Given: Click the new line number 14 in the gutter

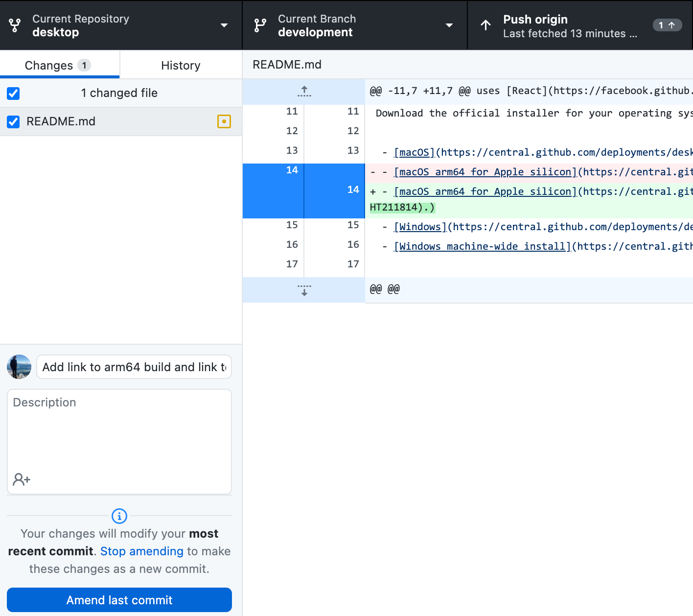Looking at the screenshot, I should (353, 190).
